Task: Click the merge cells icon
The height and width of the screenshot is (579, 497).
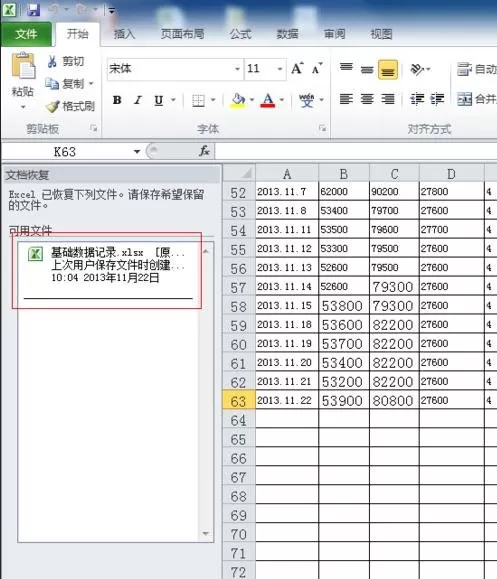Action: pyautogui.click(x=465, y=99)
